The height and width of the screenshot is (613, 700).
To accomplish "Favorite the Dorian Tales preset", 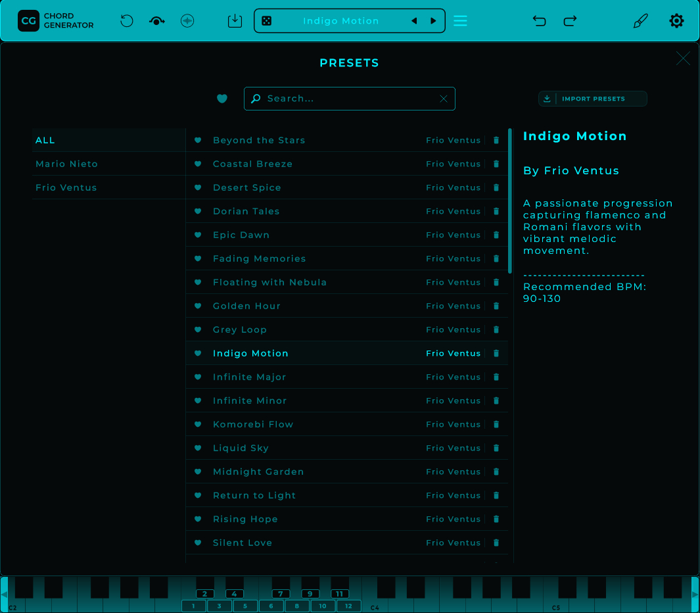I will 198,211.
